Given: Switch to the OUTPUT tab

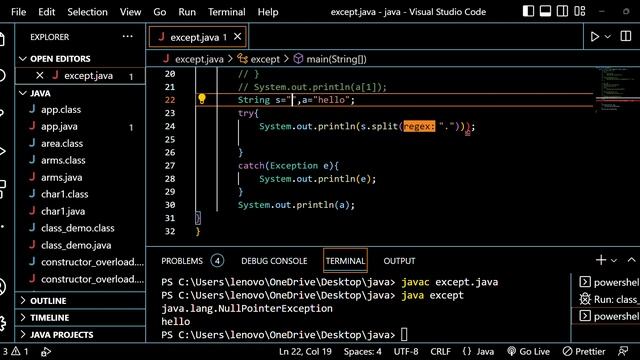Looking at the screenshot, I should pyautogui.click(x=399, y=261).
